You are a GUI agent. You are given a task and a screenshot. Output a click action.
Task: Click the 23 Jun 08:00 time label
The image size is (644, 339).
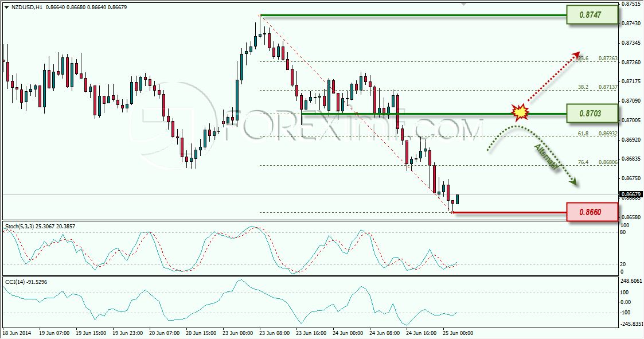[274, 333]
